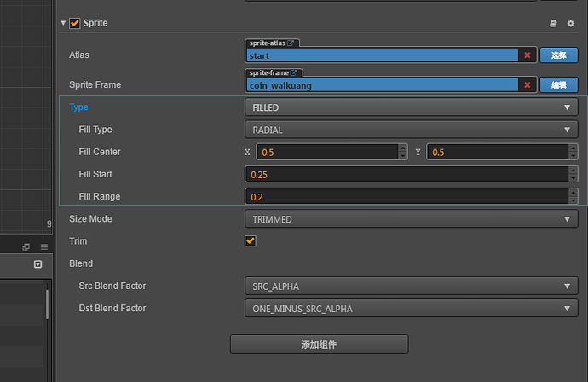Open the Sprite component help document icon
The width and height of the screenshot is (588, 382).
point(553,24)
